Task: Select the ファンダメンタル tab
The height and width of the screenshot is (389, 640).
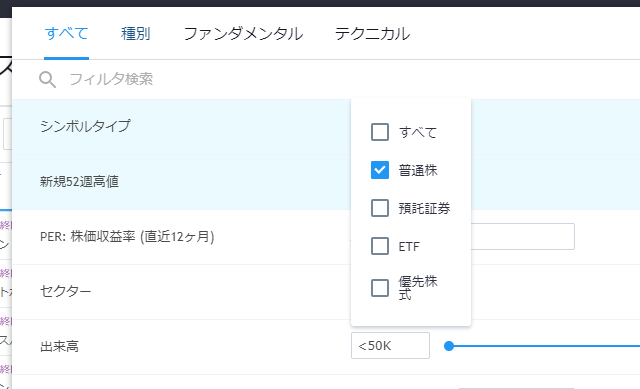Action: 243,33
